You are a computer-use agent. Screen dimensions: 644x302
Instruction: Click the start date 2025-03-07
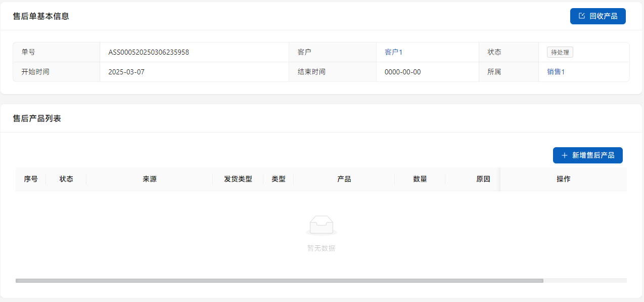(x=126, y=72)
